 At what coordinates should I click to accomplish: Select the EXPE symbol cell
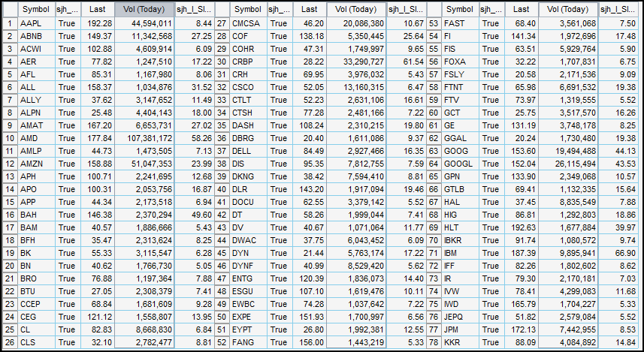point(248,317)
